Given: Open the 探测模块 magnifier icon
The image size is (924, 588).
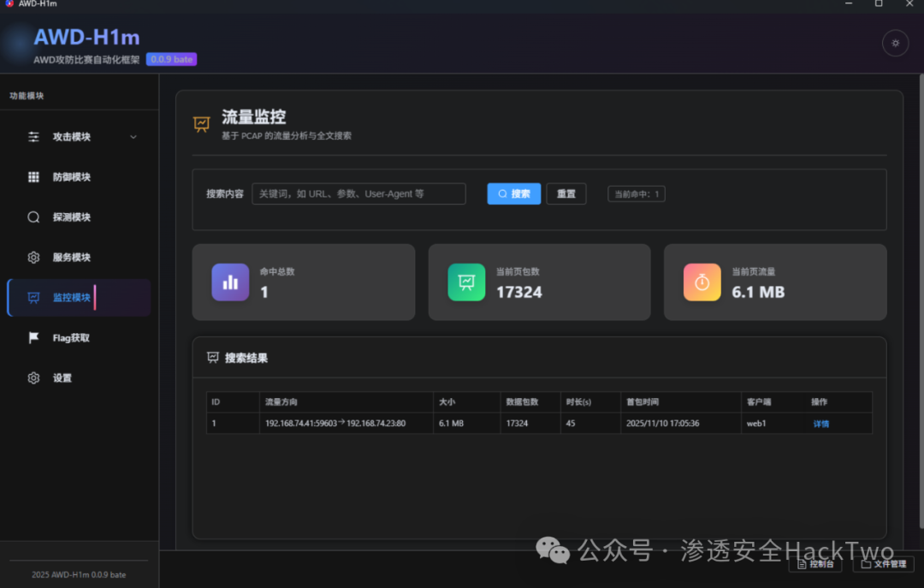Looking at the screenshot, I should [x=33, y=217].
